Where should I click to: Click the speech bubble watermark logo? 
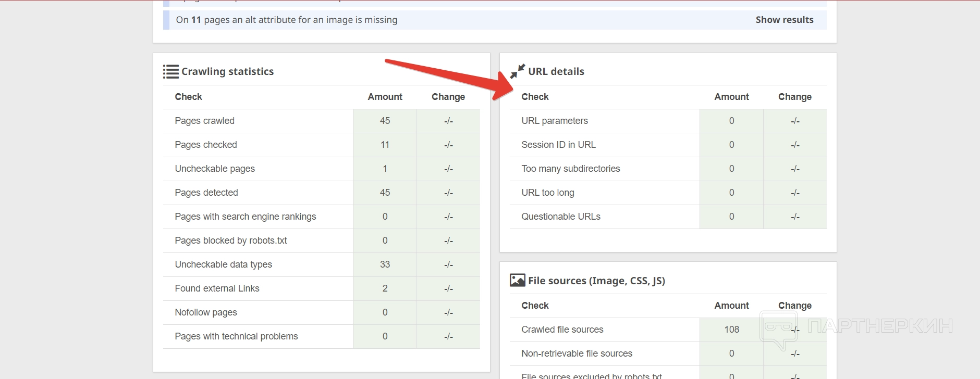point(777,329)
